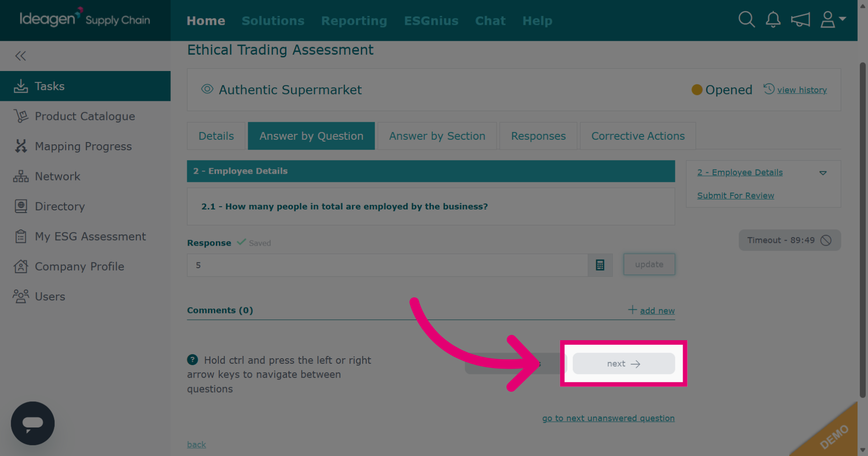Click add new comment link
The image size is (868, 456).
[x=657, y=310]
